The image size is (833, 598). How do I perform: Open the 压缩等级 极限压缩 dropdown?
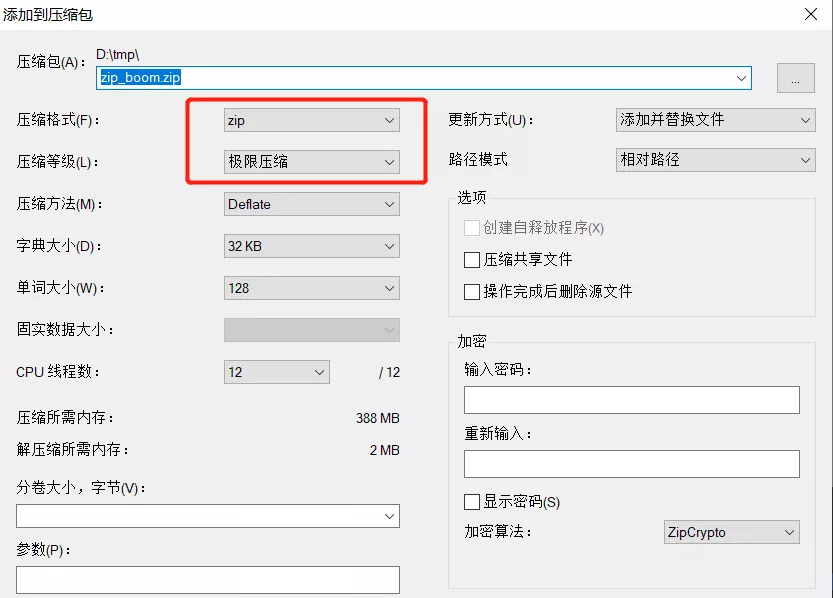[312, 161]
